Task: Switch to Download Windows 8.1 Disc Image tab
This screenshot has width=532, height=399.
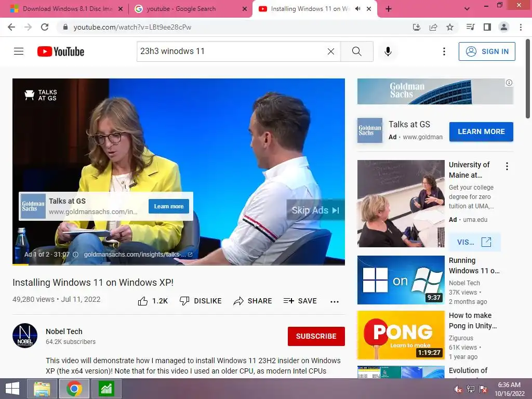Action: pos(67,9)
